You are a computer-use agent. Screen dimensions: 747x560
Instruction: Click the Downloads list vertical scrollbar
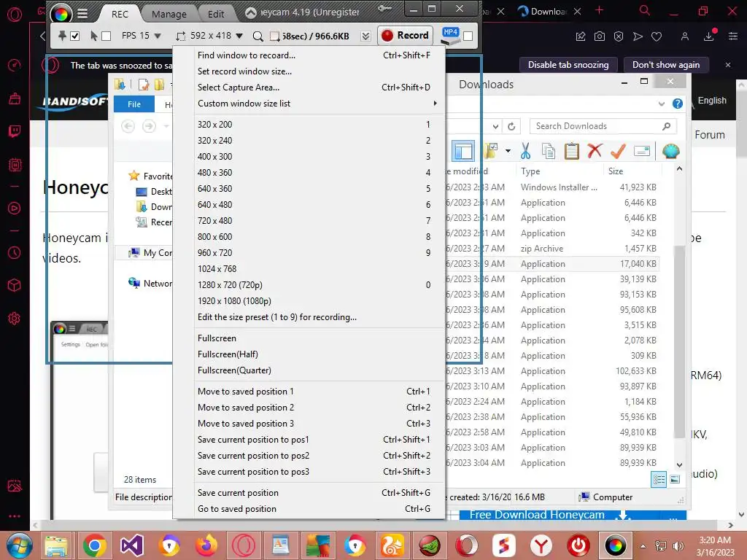pyautogui.click(x=679, y=341)
